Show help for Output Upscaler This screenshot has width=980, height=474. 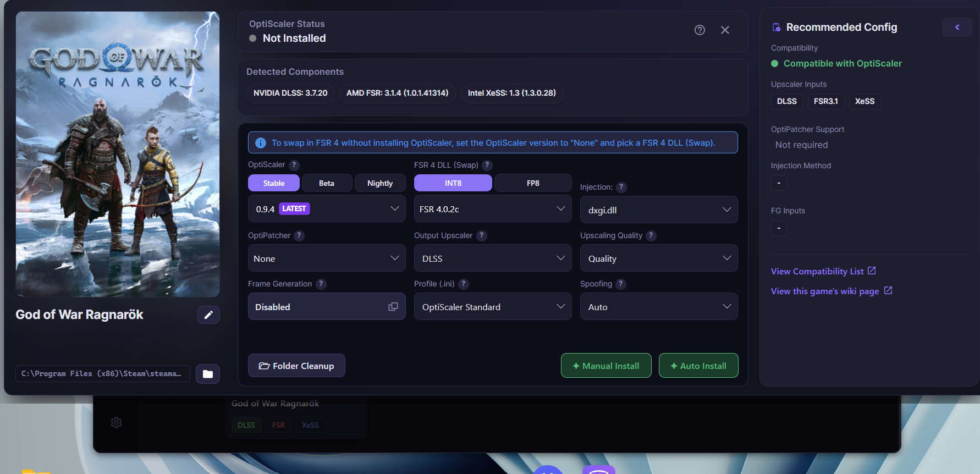[482, 235]
